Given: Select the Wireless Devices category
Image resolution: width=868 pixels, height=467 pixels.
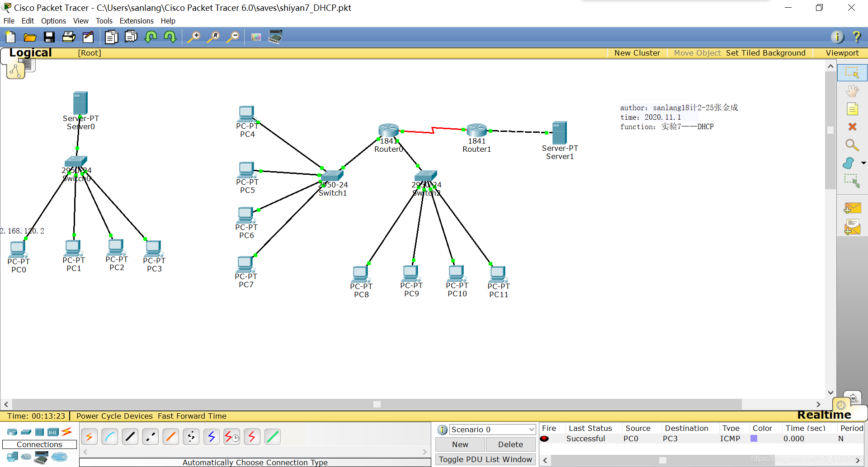Looking at the screenshot, I should (53, 432).
